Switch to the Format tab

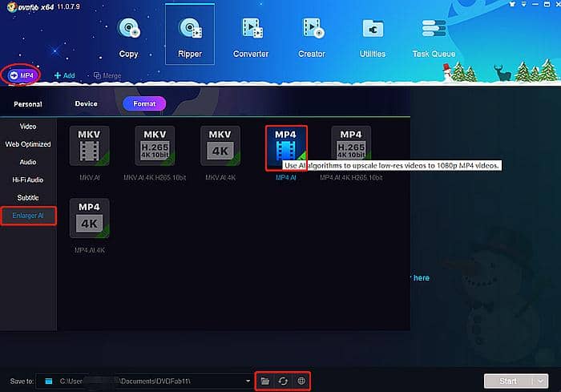pyautogui.click(x=144, y=104)
